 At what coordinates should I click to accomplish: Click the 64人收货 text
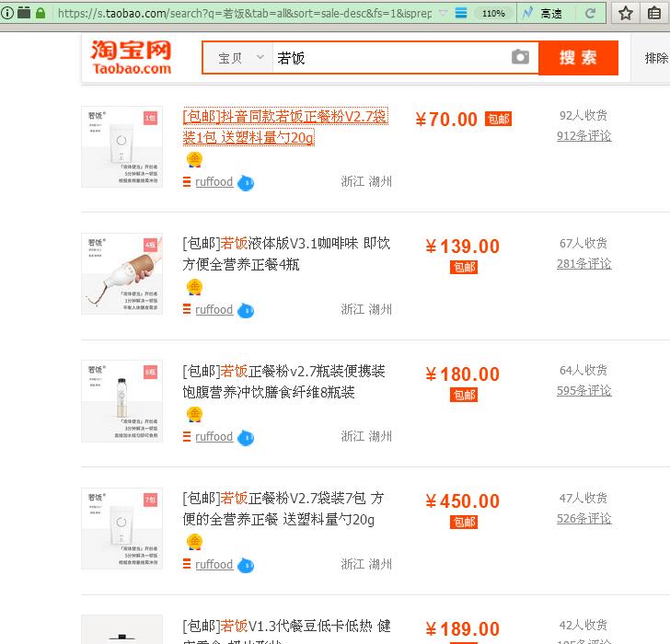(583, 370)
